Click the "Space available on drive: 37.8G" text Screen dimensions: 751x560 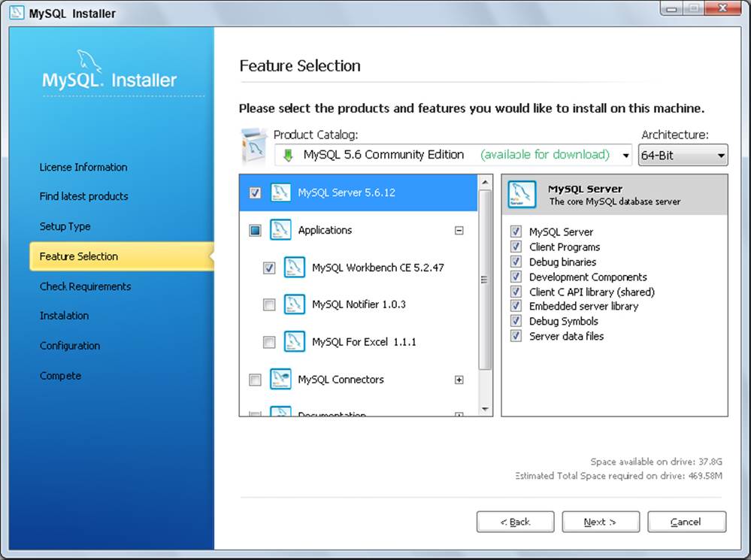pyautogui.click(x=656, y=462)
